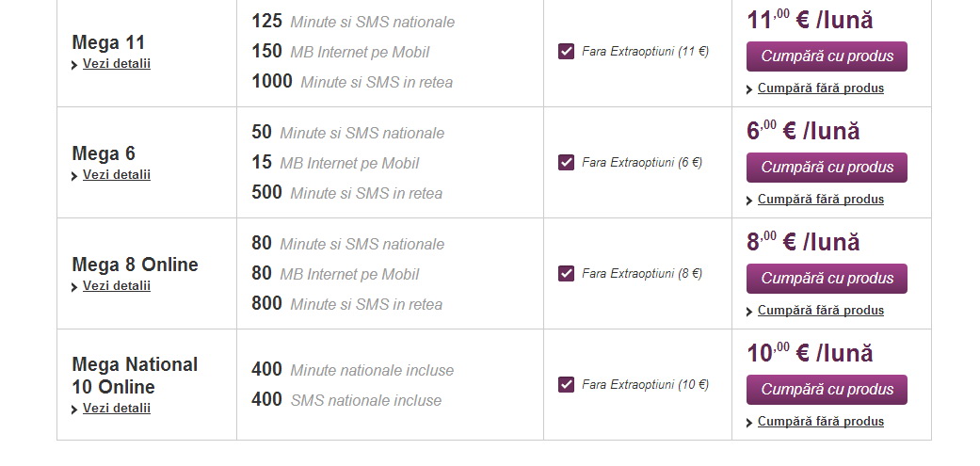
Task: Choose Cumpără fără produs for Mega 8 Online
Action: 820,311
